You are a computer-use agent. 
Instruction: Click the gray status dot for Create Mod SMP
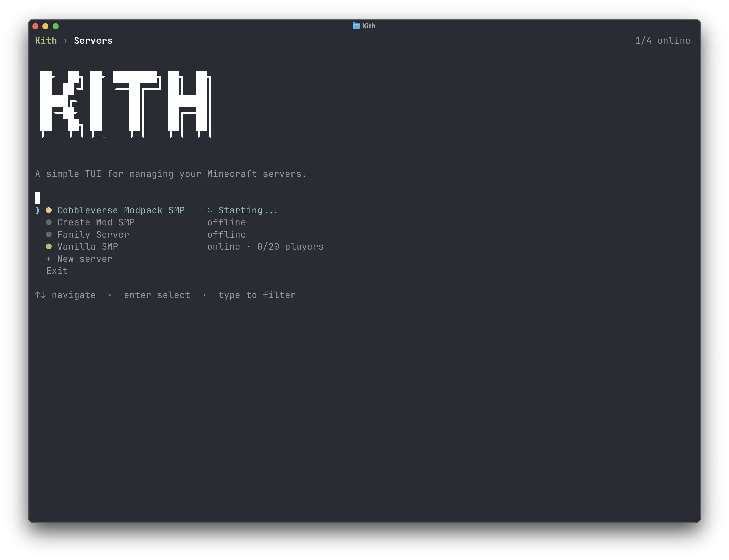pyautogui.click(x=49, y=222)
